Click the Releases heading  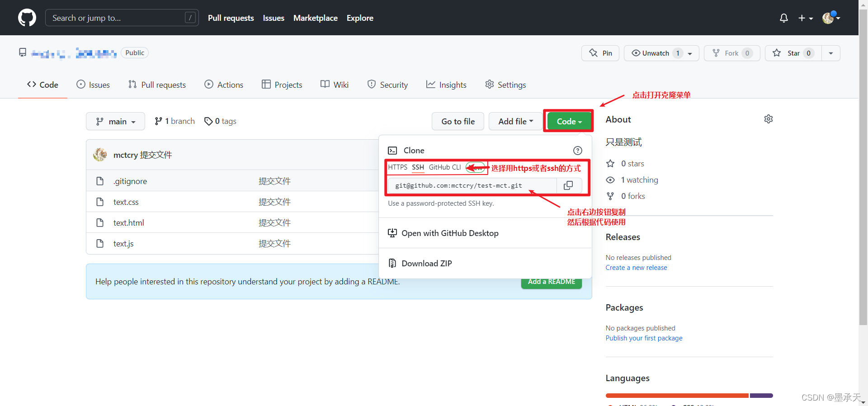(623, 237)
